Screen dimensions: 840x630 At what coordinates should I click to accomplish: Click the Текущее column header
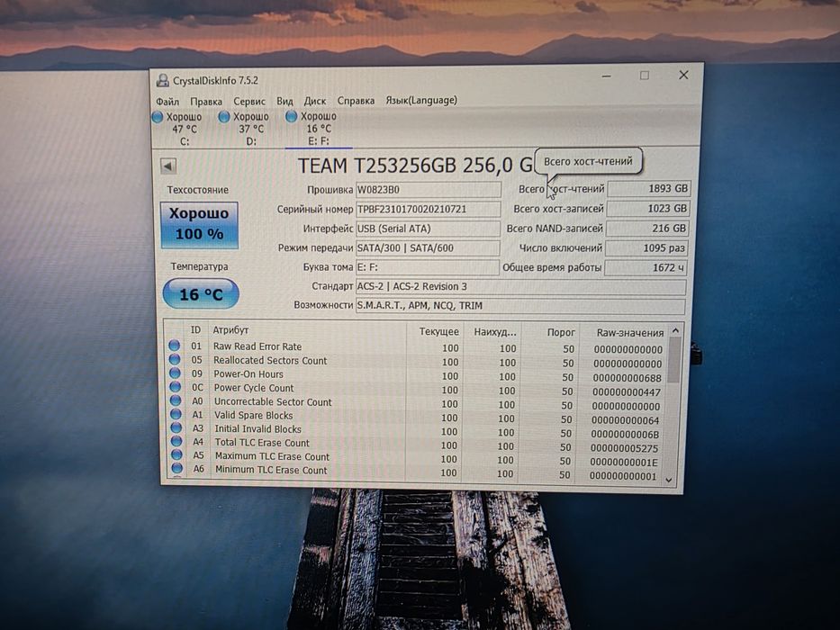[x=438, y=331]
